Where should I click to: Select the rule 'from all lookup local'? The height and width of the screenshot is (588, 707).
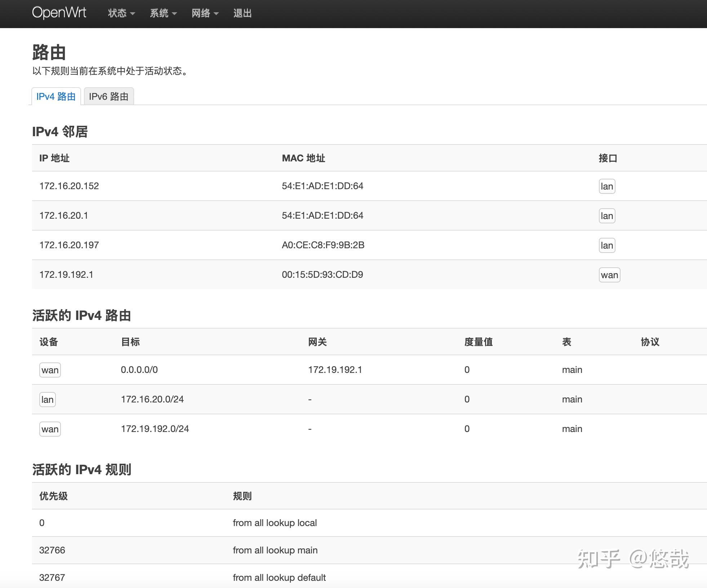(x=275, y=523)
